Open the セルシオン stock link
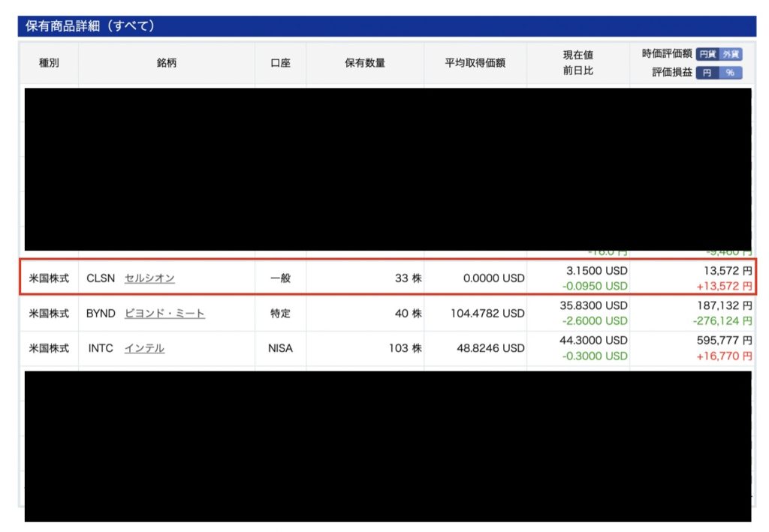Image resolution: width=769 pixels, height=532 pixels. pyautogui.click(x=149, y=278)
